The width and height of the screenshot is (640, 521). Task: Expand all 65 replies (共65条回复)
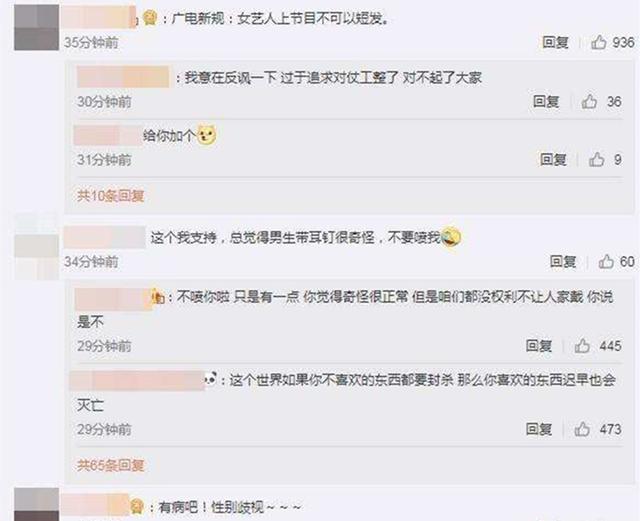pos(111,465)
